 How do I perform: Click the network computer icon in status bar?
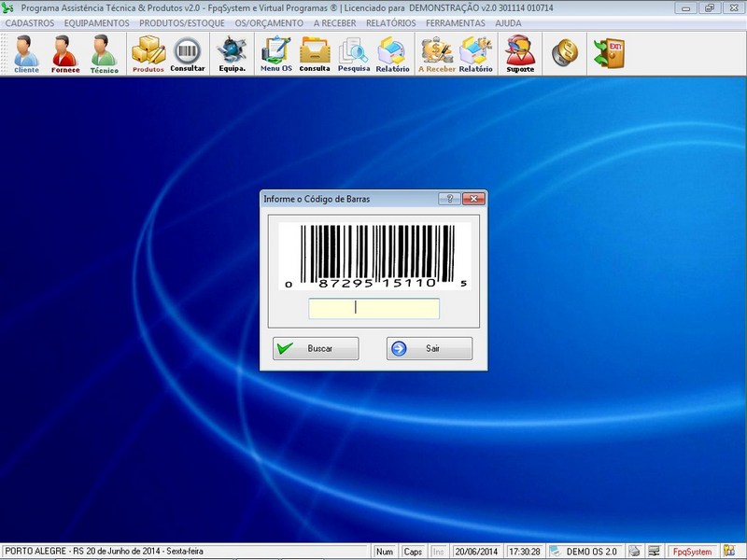(x=654, y=552)
